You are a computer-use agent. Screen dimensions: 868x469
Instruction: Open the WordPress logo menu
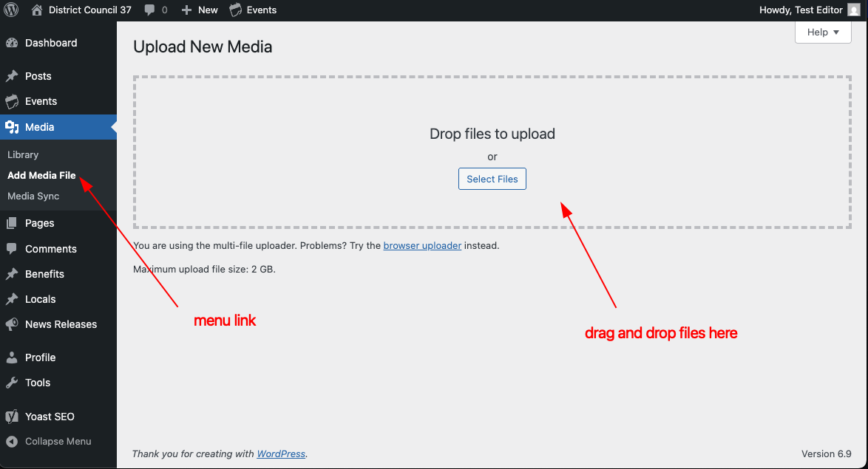click(10, 10)
